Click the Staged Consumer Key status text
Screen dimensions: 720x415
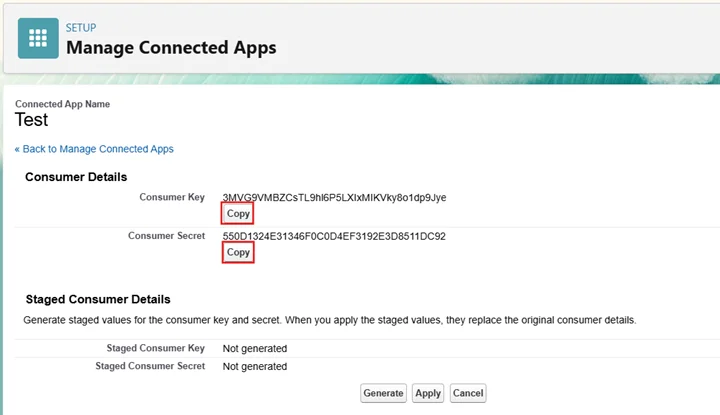click(x=254, y=349)
